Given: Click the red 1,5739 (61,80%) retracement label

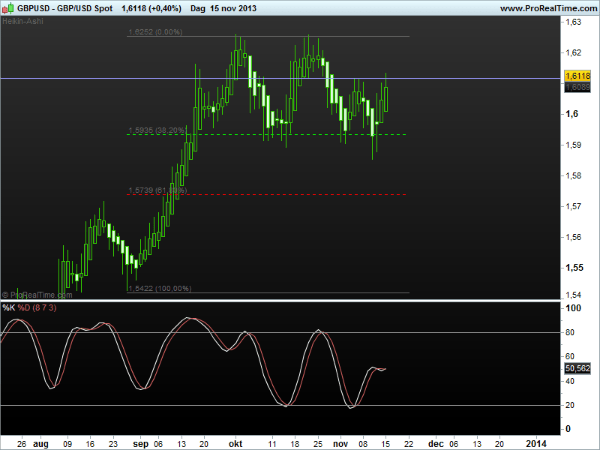Looking at the screenshot, I should click(x=158, y=190).
